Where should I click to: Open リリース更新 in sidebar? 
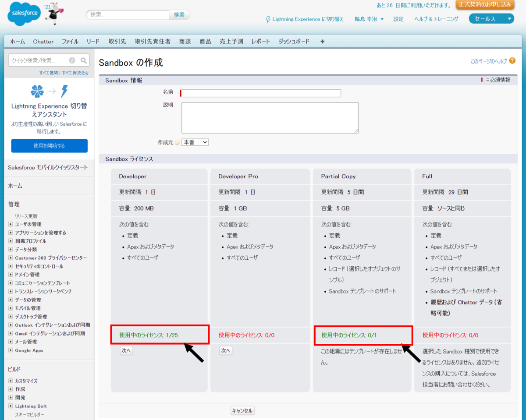click(x=26, y=216)
